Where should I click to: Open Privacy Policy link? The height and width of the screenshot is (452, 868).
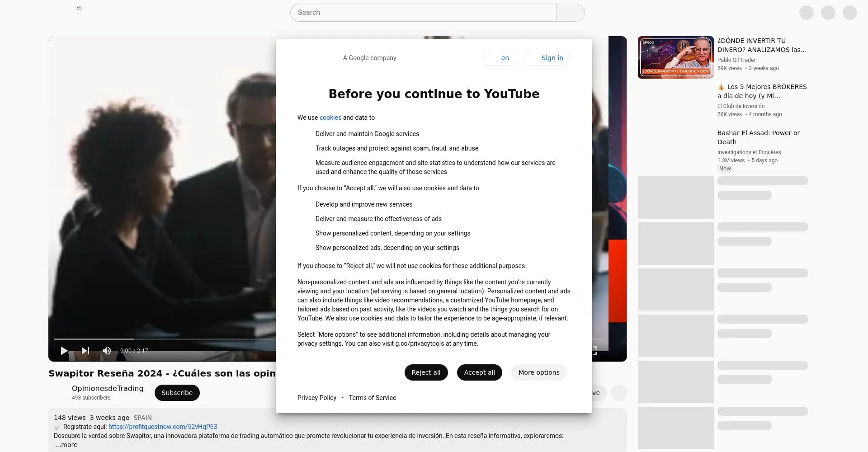coord(317,398)
